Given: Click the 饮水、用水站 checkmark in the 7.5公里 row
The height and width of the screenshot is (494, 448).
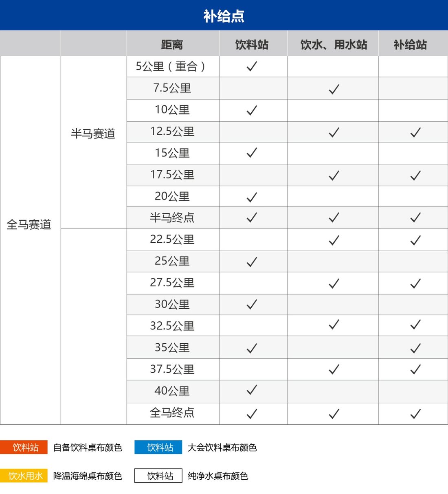Looking at the screenshot, I should tap(334, 89).
